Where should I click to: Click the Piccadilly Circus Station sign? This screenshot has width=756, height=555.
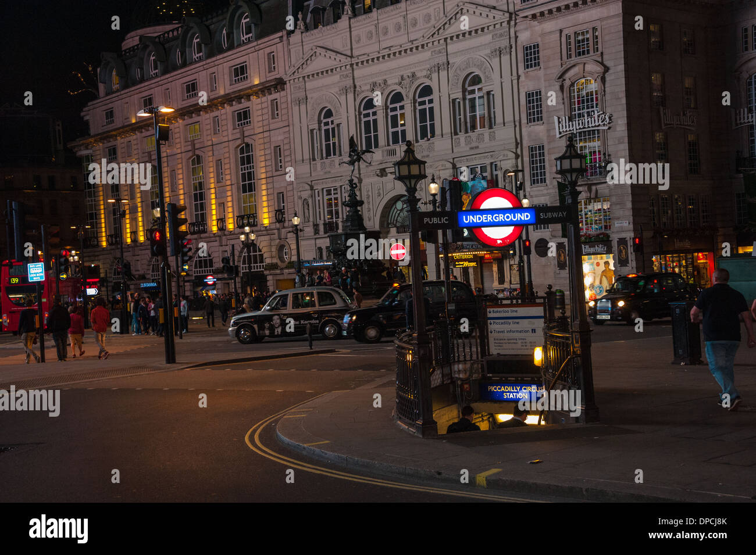pos(511,392)
